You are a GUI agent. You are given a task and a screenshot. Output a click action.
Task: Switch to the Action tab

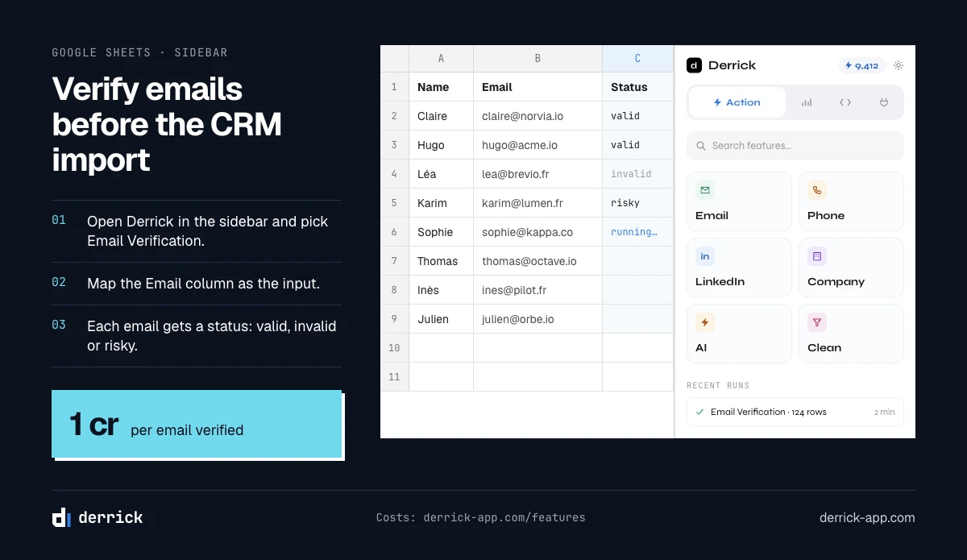(737, 102)
